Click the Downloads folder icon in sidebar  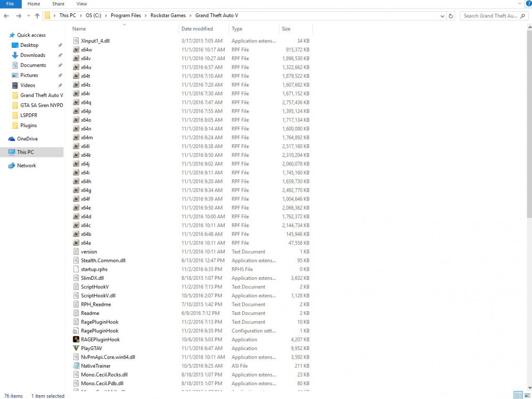(x=15, y=55)
